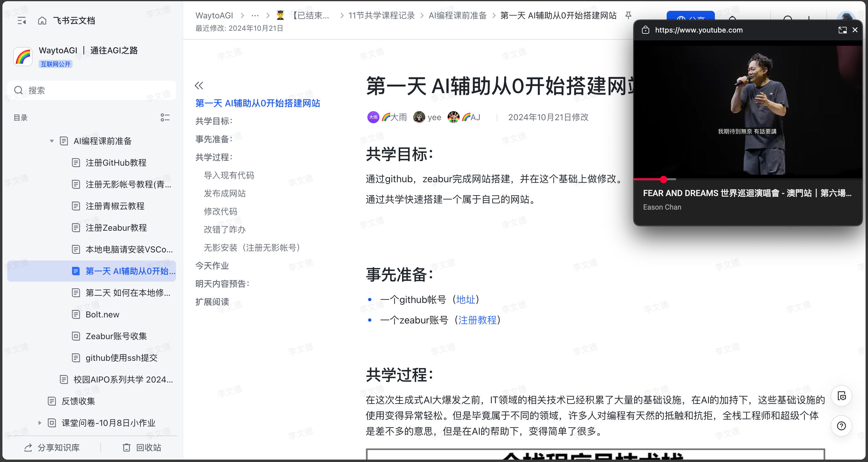
Task: Expand the breadcrumb ellipsis menu
Action: (x=255, y=15)
